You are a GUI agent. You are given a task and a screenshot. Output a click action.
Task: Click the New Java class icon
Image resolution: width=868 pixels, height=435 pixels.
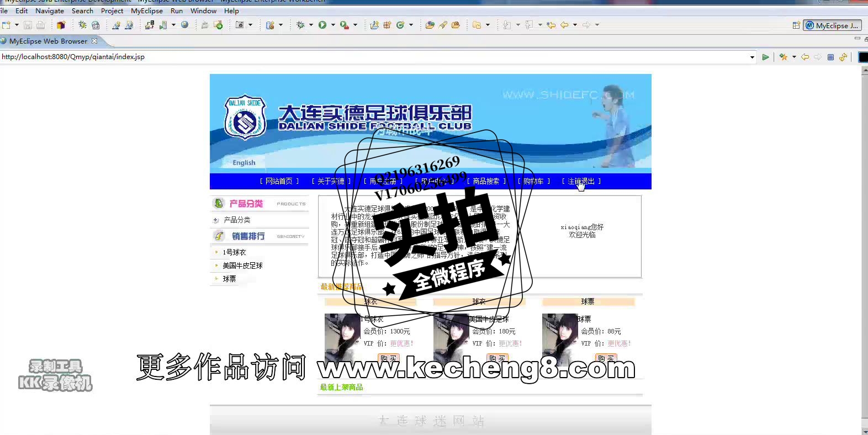(x=400, y=25)
